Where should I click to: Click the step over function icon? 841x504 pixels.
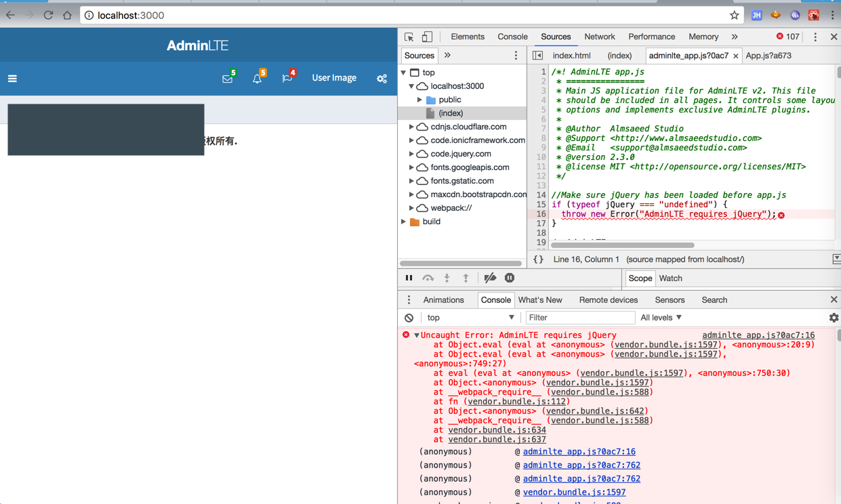(428, 278)
